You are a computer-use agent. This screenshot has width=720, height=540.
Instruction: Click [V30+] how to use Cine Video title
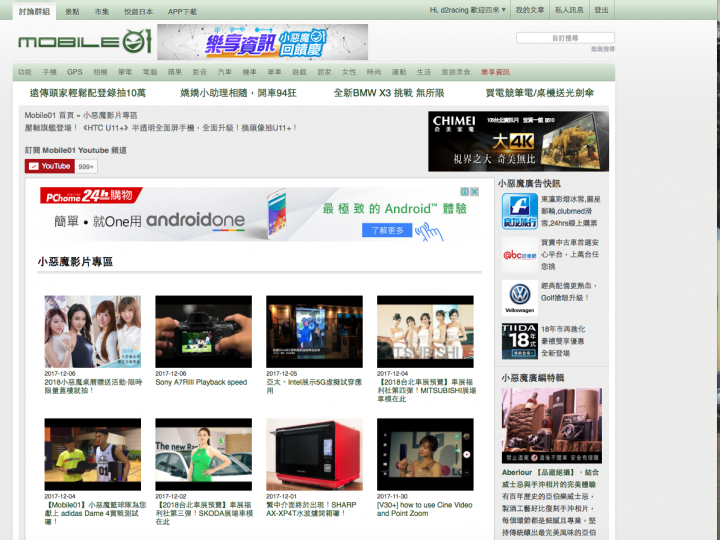tap(425, 509)
